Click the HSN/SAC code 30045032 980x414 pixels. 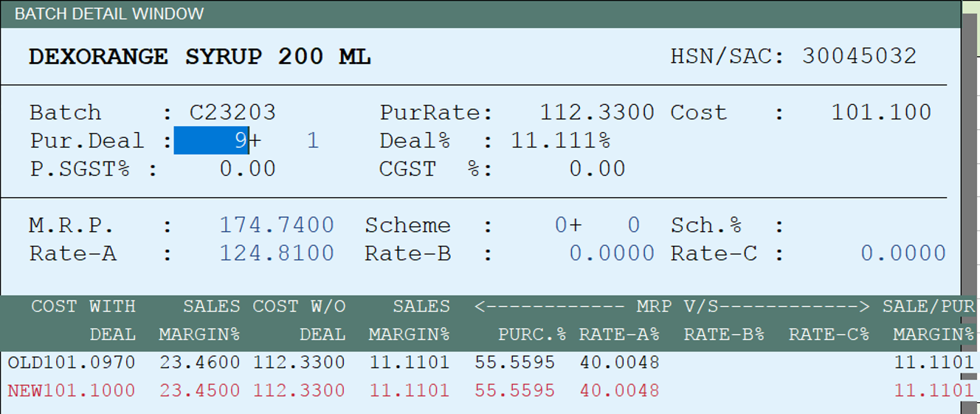(859, 56)
